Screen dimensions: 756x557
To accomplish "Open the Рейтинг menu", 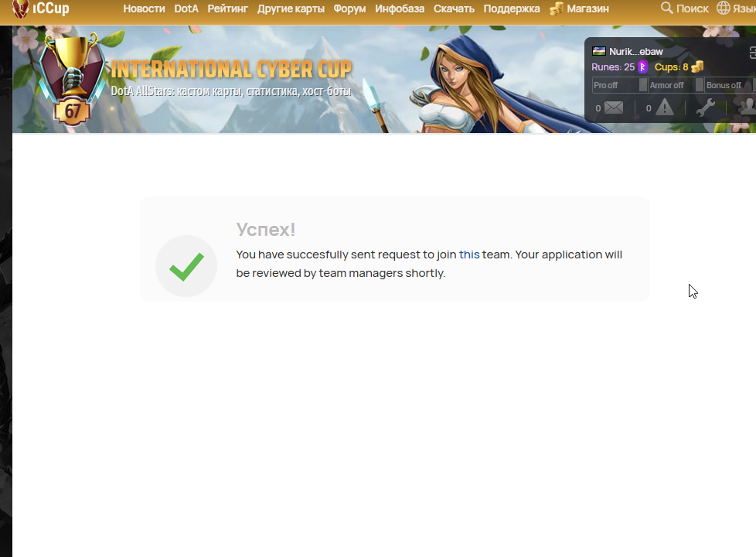I will point(227,9).
